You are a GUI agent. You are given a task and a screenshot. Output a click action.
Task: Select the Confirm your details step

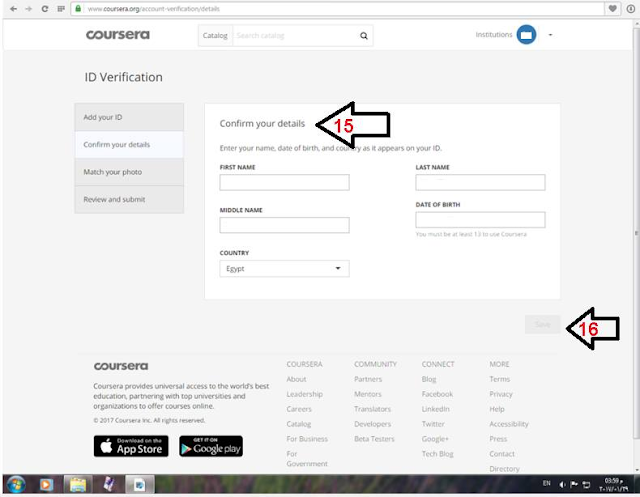(x=129, y=144)
